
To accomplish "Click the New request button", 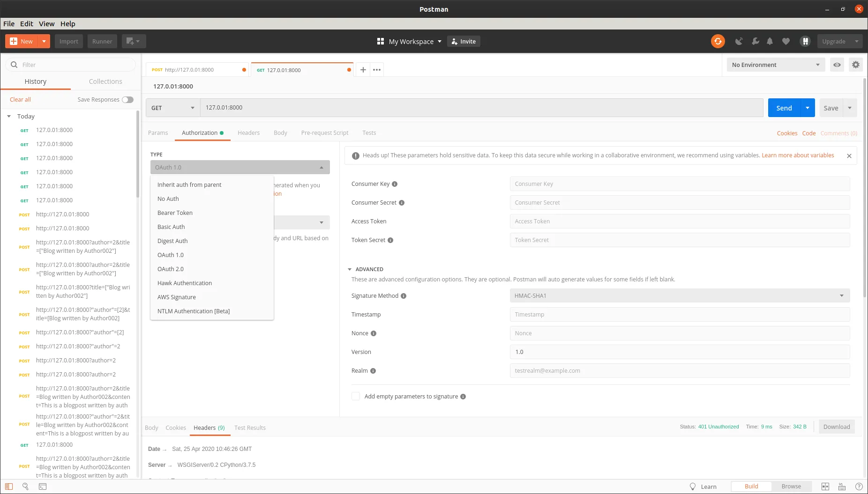I will [22, 41].
